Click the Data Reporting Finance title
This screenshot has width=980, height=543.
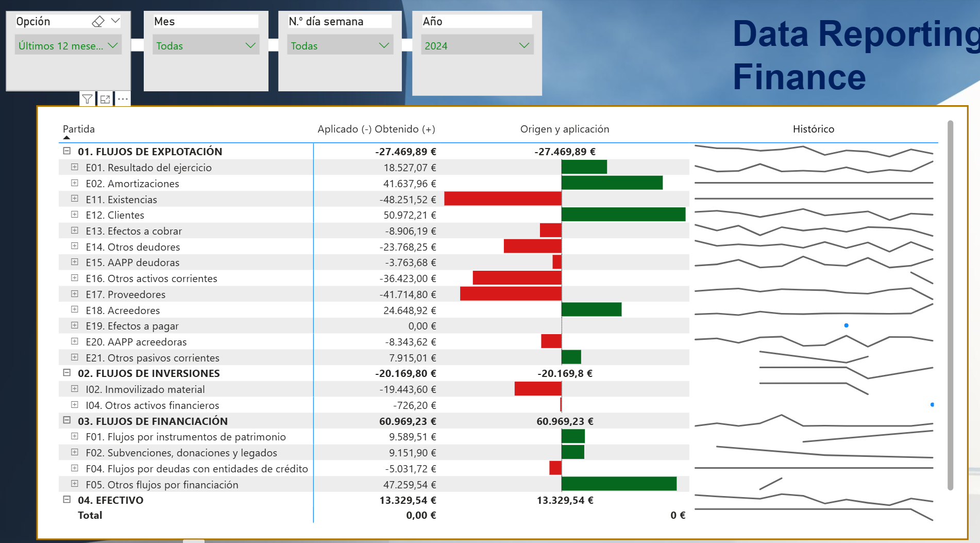[x=856, y=55]
